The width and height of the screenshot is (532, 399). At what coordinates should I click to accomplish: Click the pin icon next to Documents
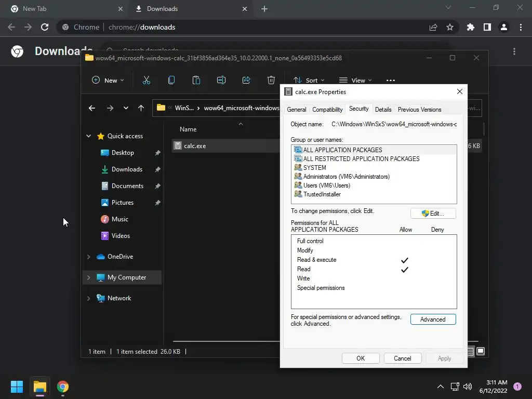(157, 186)
